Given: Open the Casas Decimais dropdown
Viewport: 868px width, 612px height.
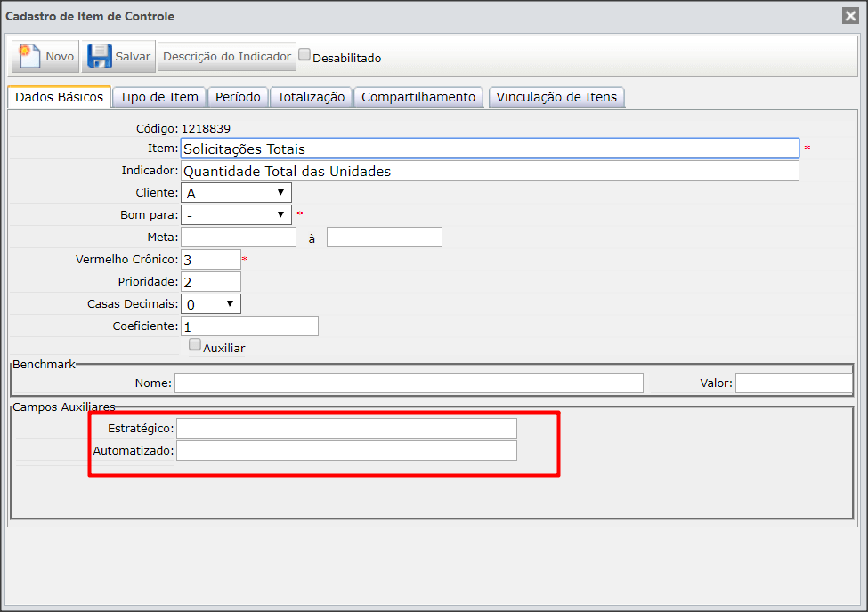Looking at the screenshot, I should 211,304.
